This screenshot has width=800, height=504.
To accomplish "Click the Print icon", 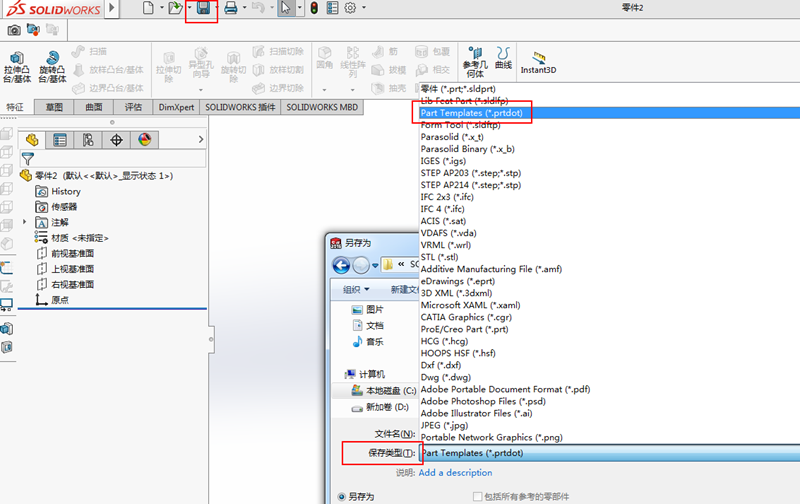I will (231, 8).
